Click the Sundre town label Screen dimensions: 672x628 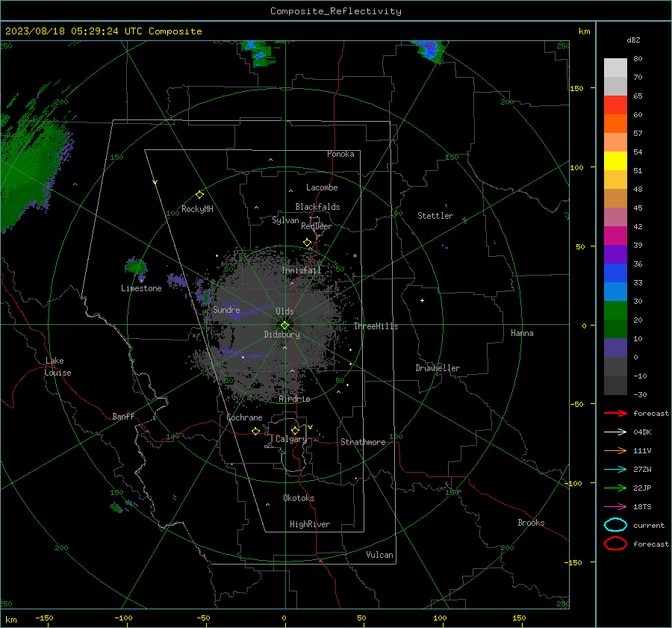(226, 309)
